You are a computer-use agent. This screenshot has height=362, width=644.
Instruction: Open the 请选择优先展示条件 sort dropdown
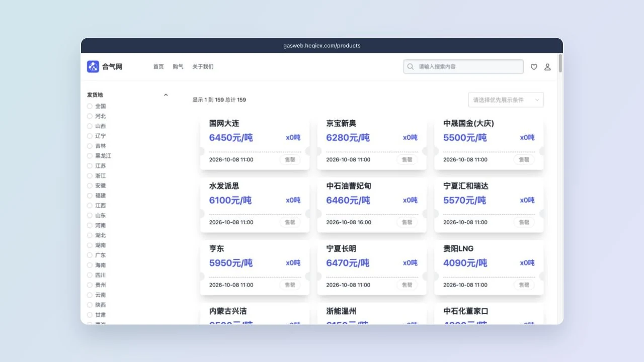(506, 100)
